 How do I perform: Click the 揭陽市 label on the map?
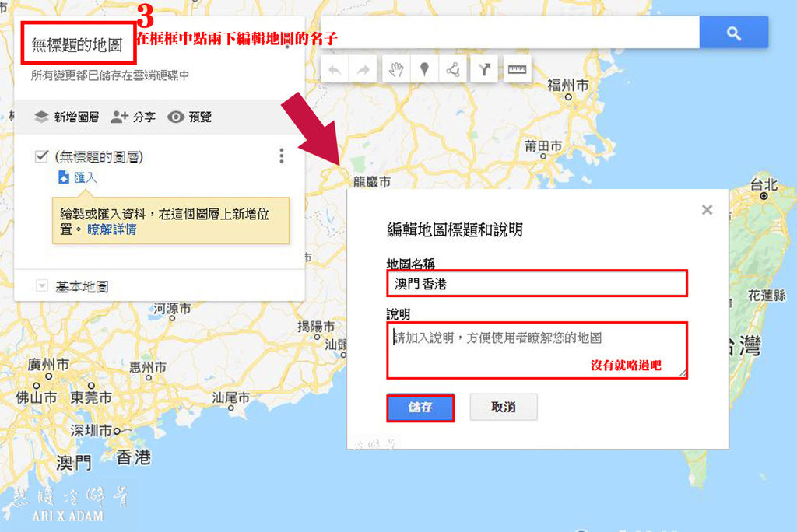316,326
